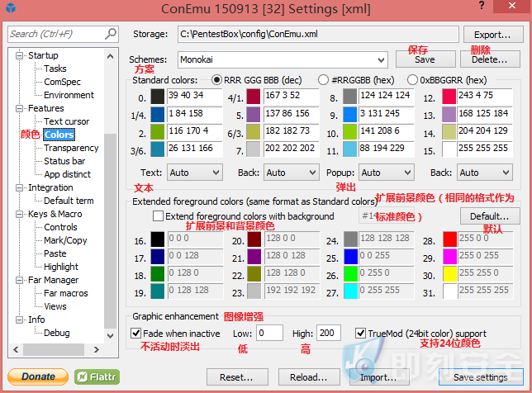This screenshot has width=532, height=393.
Task: Open Highlight settings page
Action: [61, 267]
